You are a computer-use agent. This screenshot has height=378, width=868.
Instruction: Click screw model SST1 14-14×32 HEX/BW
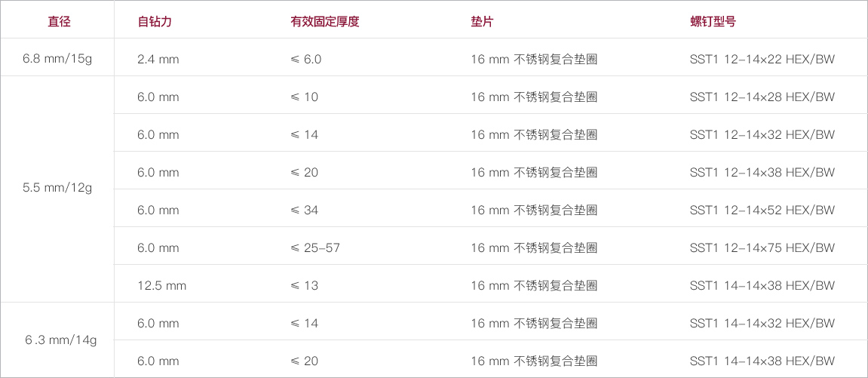click(762, 323)
